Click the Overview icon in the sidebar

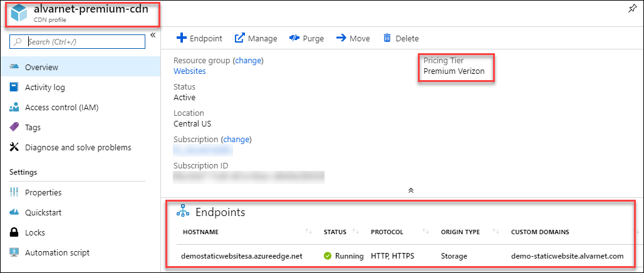click(x=14, y=66)
